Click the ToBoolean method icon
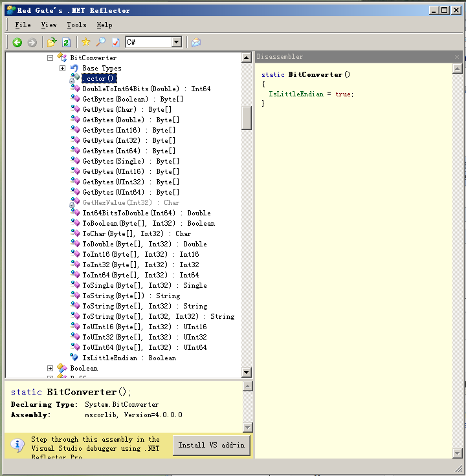The image size is (466, 476). tap(75, 223)
